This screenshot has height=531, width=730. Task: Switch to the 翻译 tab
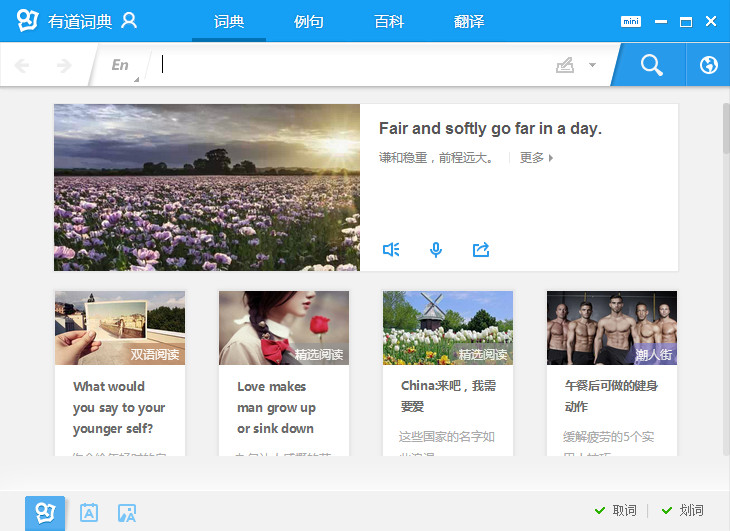469,21
